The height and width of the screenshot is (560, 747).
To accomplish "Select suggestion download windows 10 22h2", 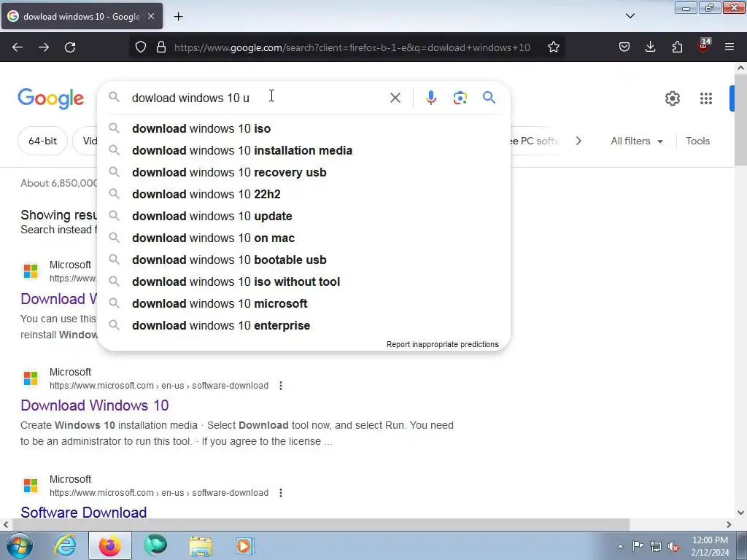I will click(303, 194).
